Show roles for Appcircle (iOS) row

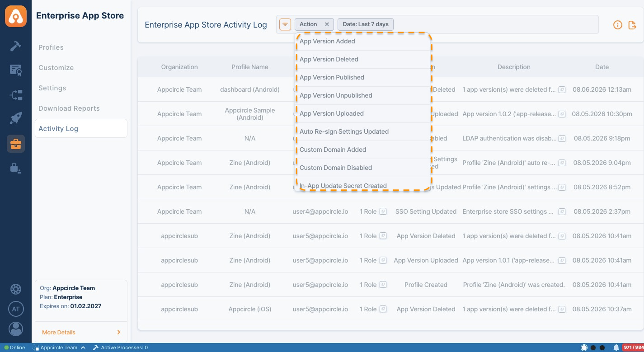click(383, 309)
